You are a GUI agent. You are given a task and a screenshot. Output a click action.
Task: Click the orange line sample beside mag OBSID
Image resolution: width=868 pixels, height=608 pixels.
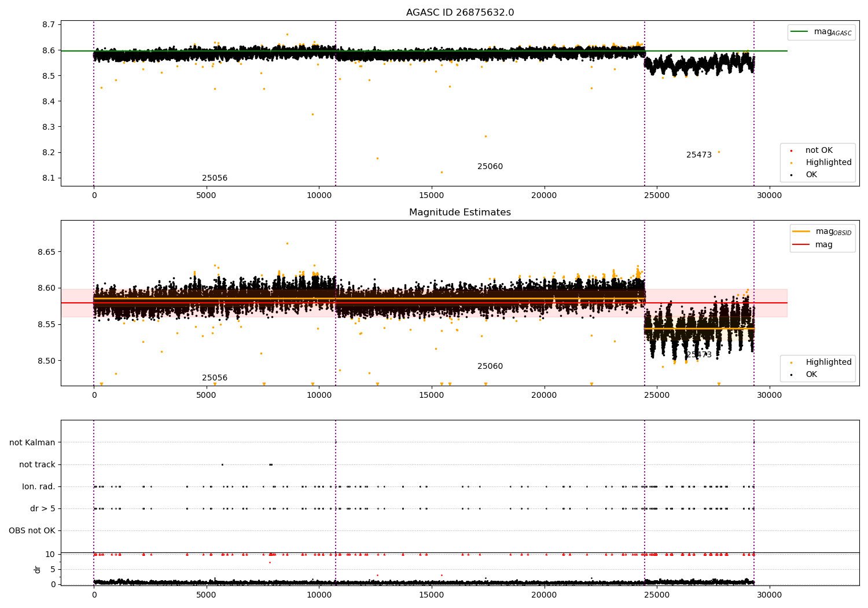801,232
